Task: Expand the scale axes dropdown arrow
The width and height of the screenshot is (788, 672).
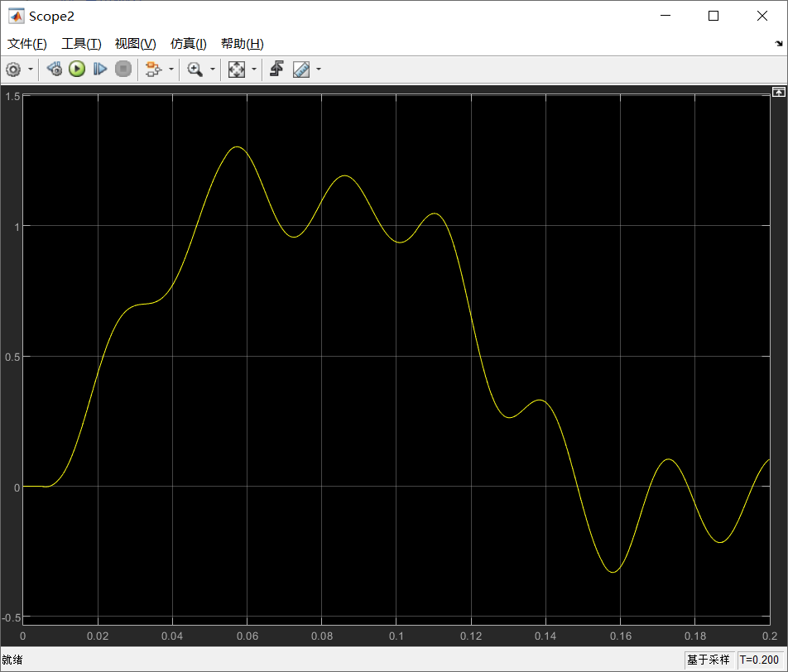Action: 254,70
